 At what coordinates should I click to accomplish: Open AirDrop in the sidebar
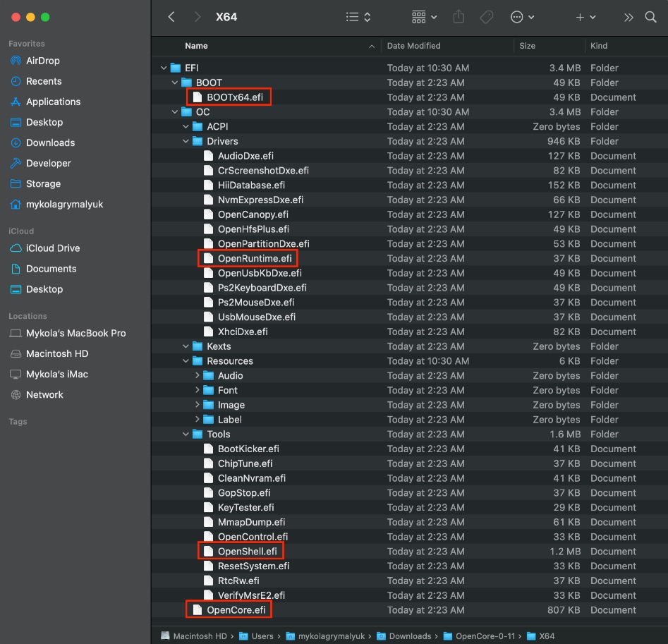click(35, 61)
